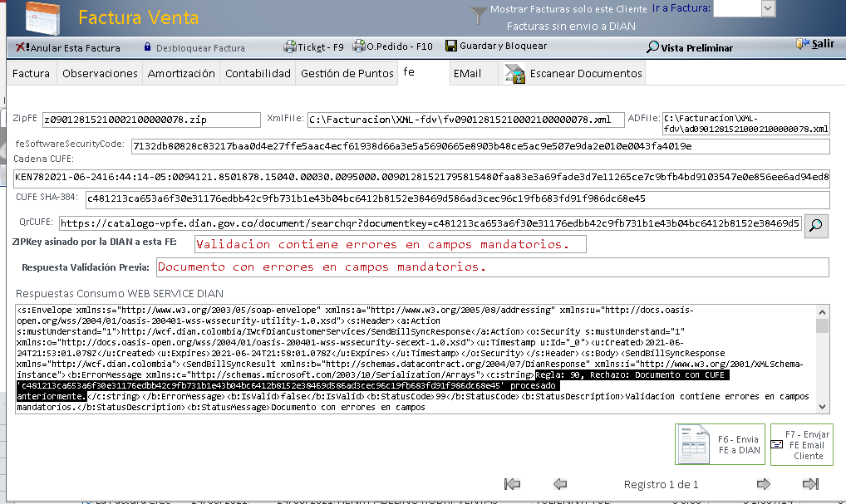Click the F6 invoice document icon
This screenshot has height=504, width=846.
[x=694, y=445]
